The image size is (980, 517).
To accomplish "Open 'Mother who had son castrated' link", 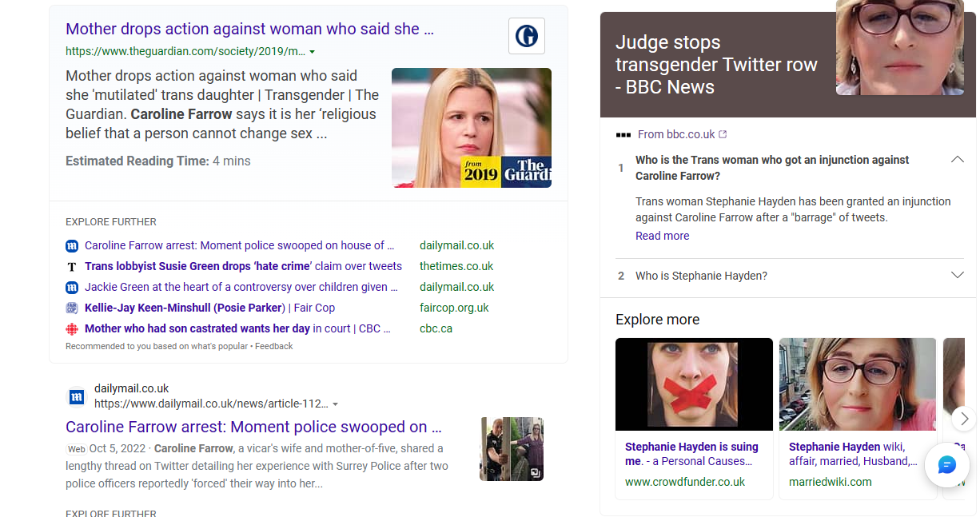I will 238,328.
